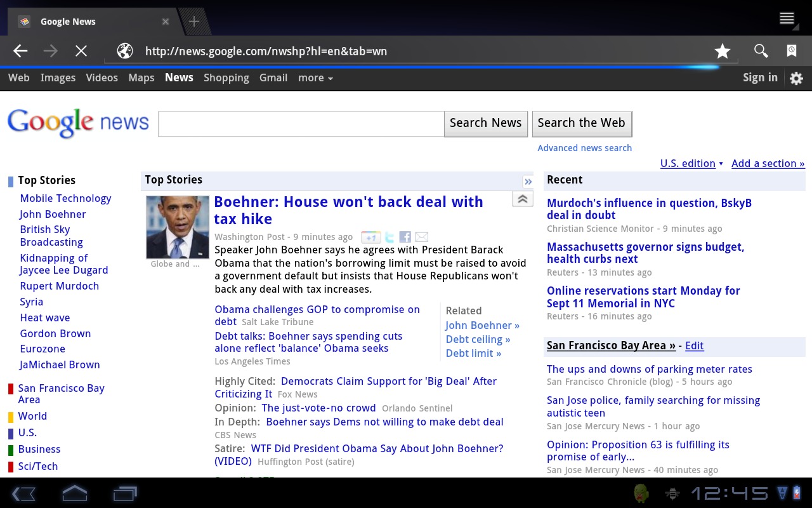Open the 'more' dropdown in Google bar
Image resolution: width=812 pixels, height=508 pixels.
(315, 78)
